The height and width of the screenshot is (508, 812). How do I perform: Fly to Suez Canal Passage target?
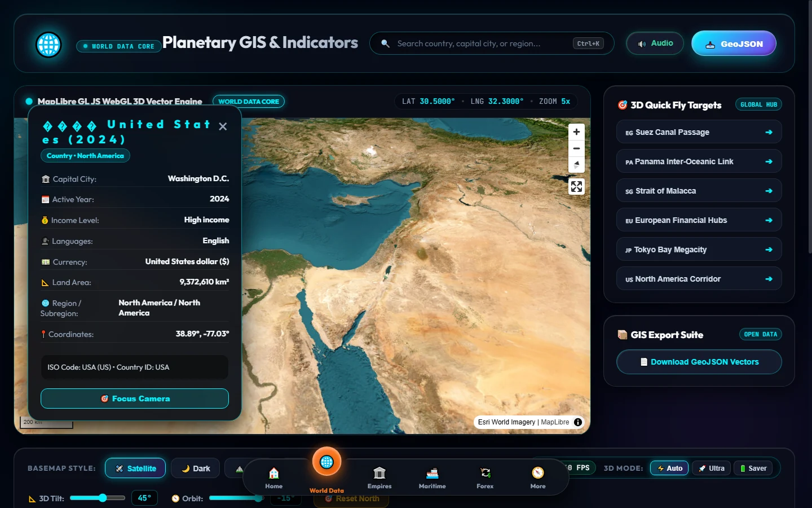[699, 132]
